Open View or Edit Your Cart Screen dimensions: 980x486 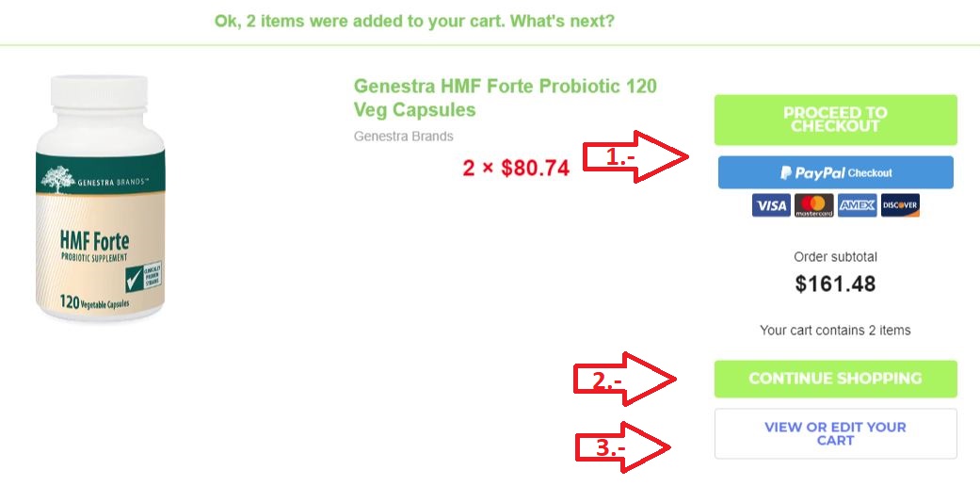835,433
